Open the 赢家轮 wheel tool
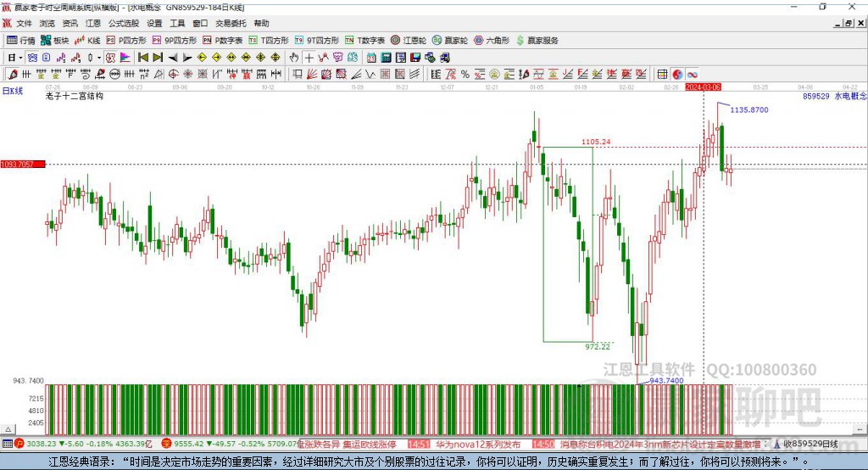The image size is (868, 470). point(450,41)
